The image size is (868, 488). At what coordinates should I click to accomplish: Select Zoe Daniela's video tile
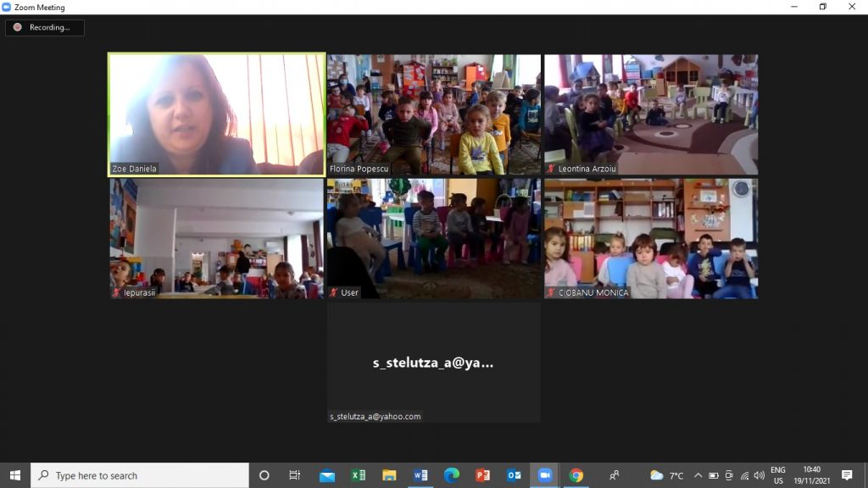(216, 114)
